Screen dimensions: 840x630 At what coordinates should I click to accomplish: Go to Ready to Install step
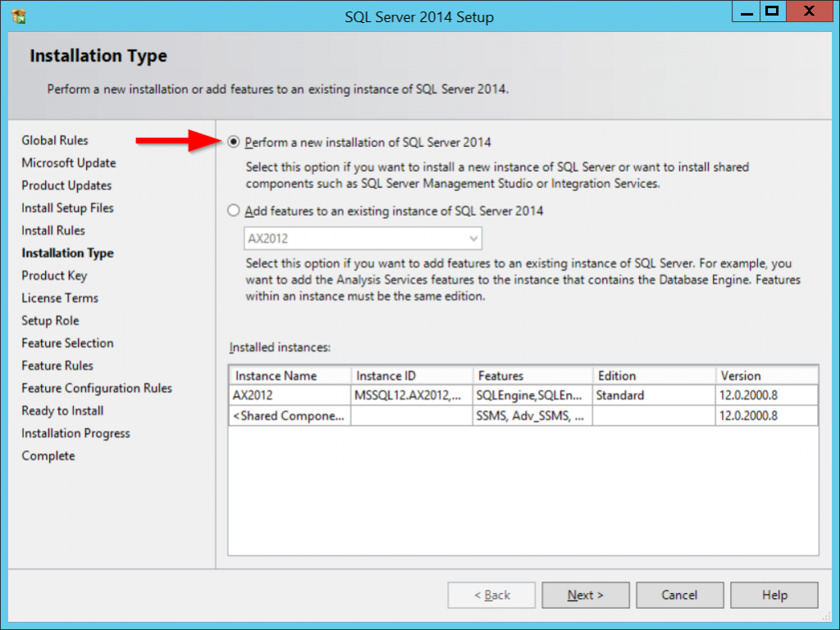point(62,410)
